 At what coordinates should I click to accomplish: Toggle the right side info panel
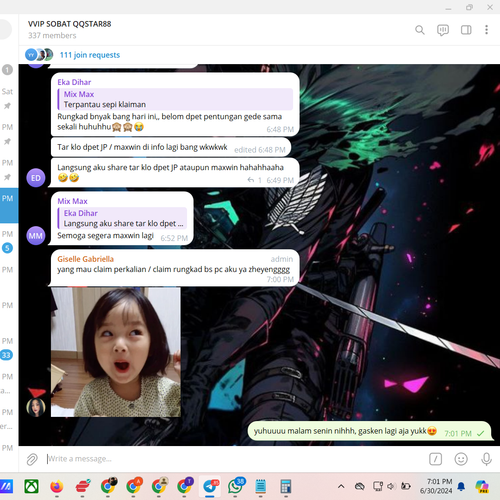click(x=466, y=30)
